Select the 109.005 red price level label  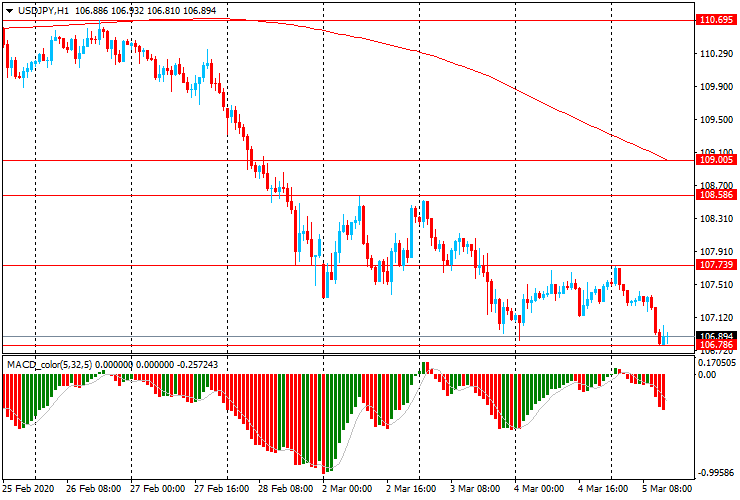pos(716,160)
